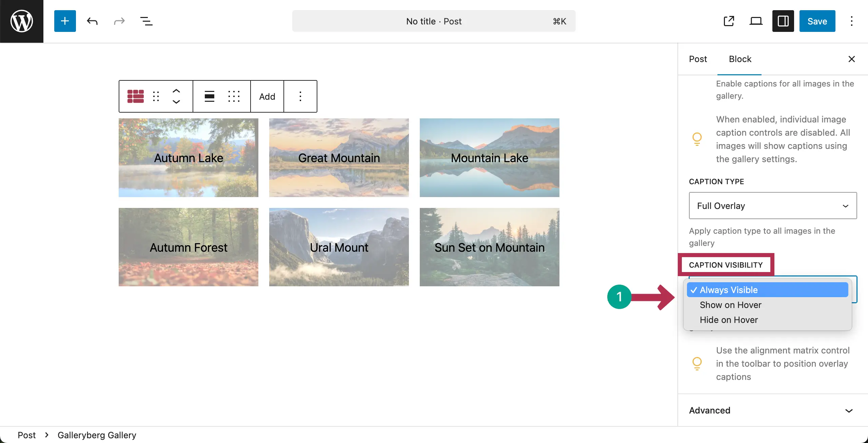Screen dimensions: 868x443
Task: Select the Autumn Forest image thumbnail
Action: (x=189, y=247)
